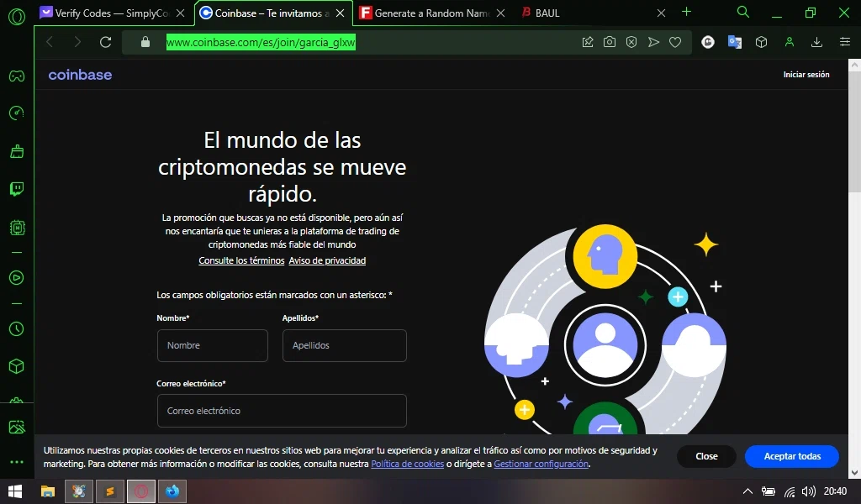
Task: Close the BAUL tab
Action: [661, 13]
